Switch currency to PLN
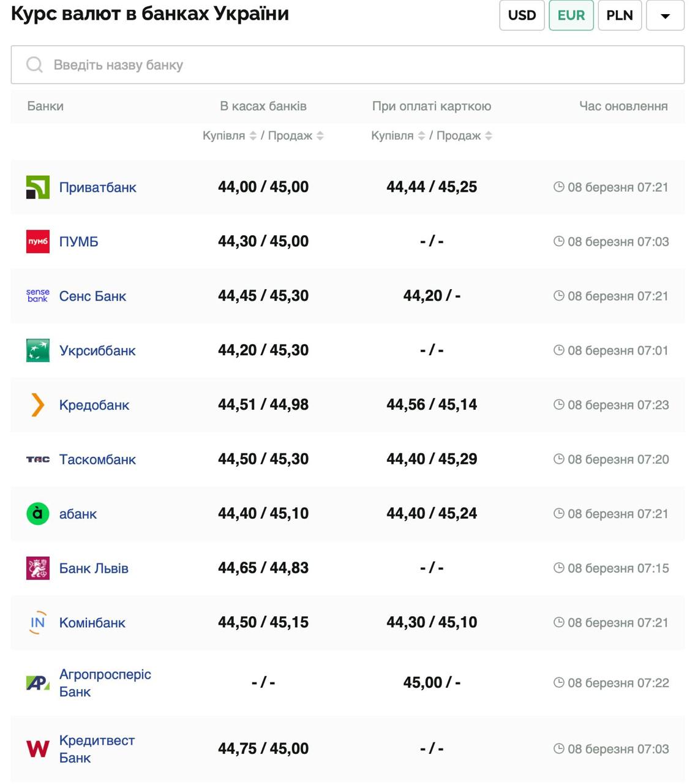698x784 pixels. pyautogui.click(x=619, y=15)
